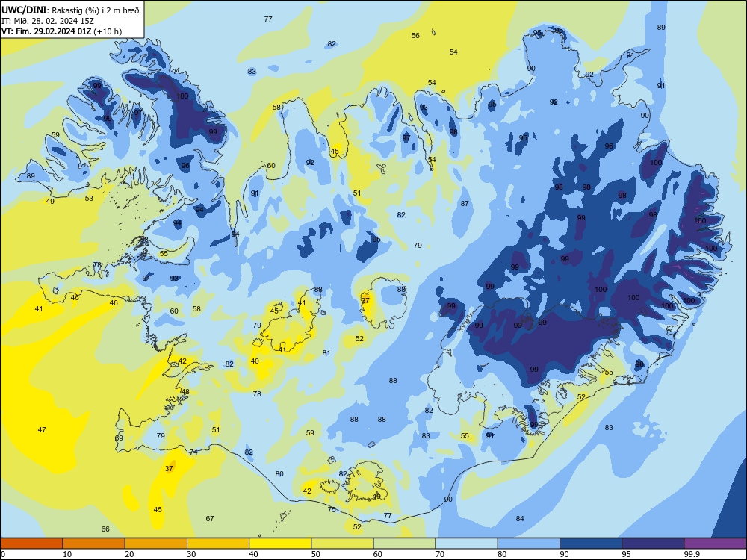This screenshot has height=560, width=747.
Task: Select the humidity value '69' at the coast
Action: coord(119,438)
